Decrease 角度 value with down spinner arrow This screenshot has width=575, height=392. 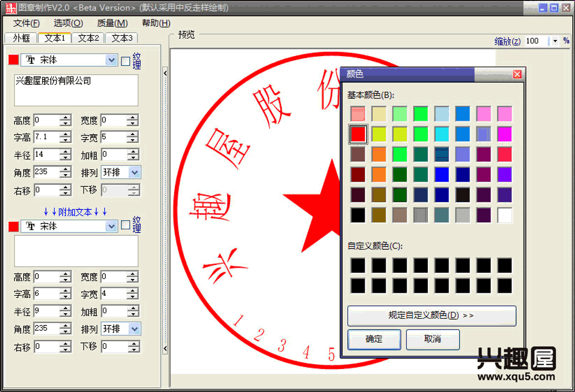[65, 175]
